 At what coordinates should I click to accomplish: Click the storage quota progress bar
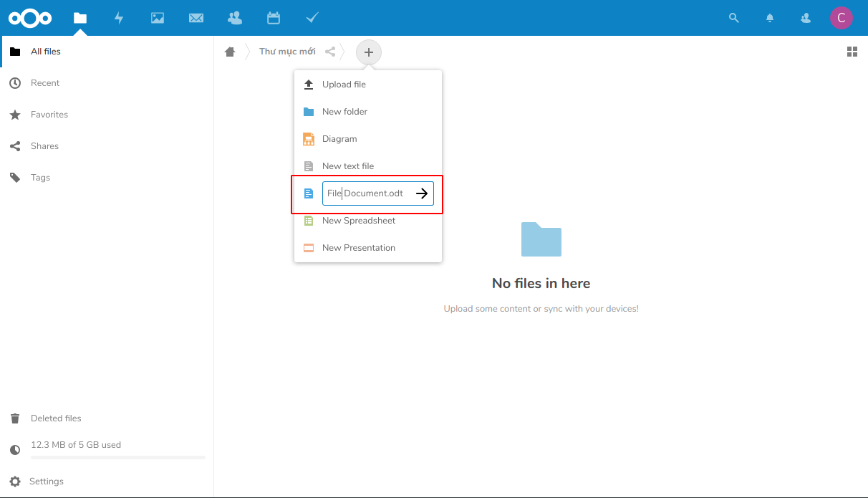118,457
